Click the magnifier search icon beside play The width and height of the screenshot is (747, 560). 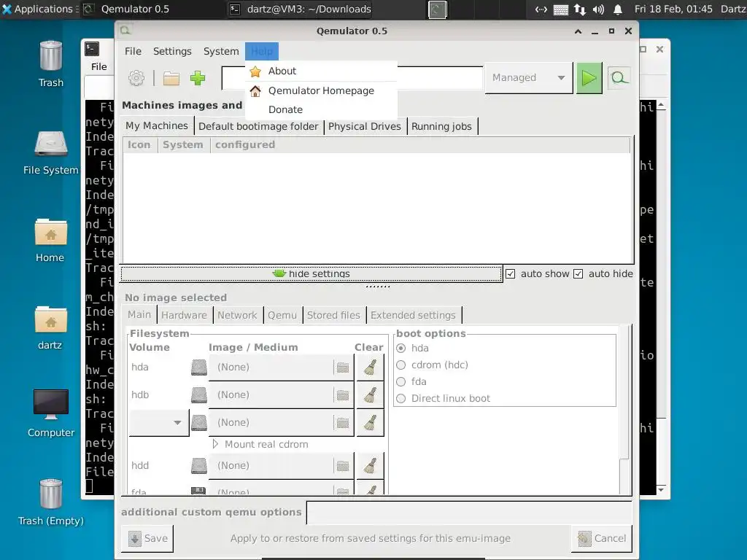(x=619, y=77)
